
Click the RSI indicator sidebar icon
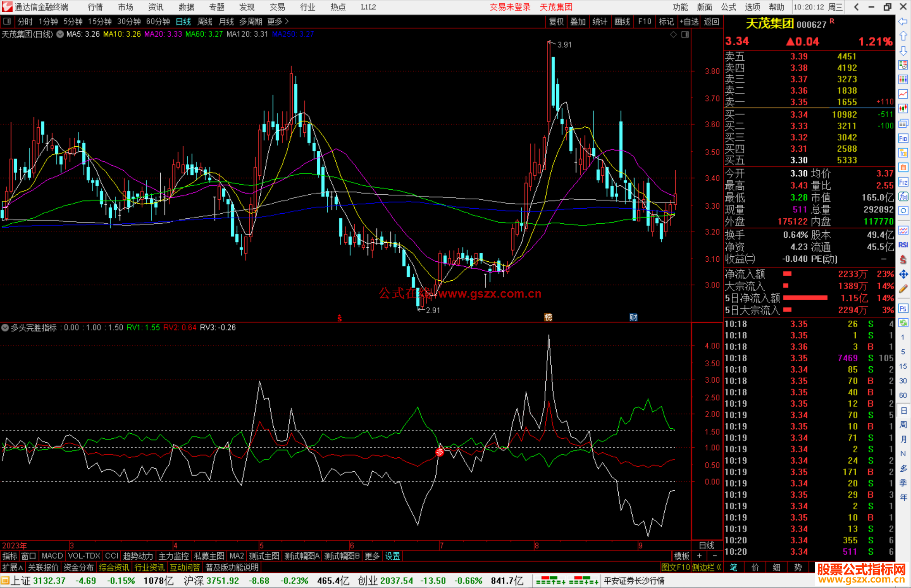[903, 245]
